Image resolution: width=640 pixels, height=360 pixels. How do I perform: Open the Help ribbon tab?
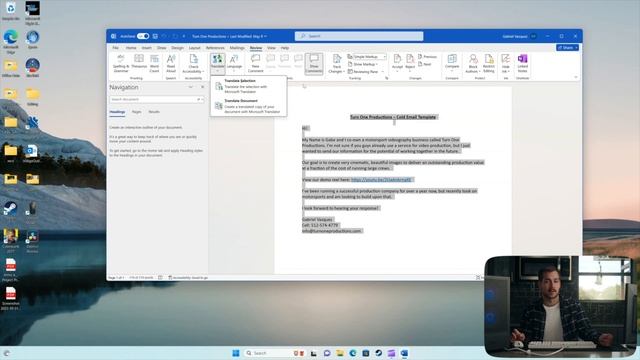[284, 48]
